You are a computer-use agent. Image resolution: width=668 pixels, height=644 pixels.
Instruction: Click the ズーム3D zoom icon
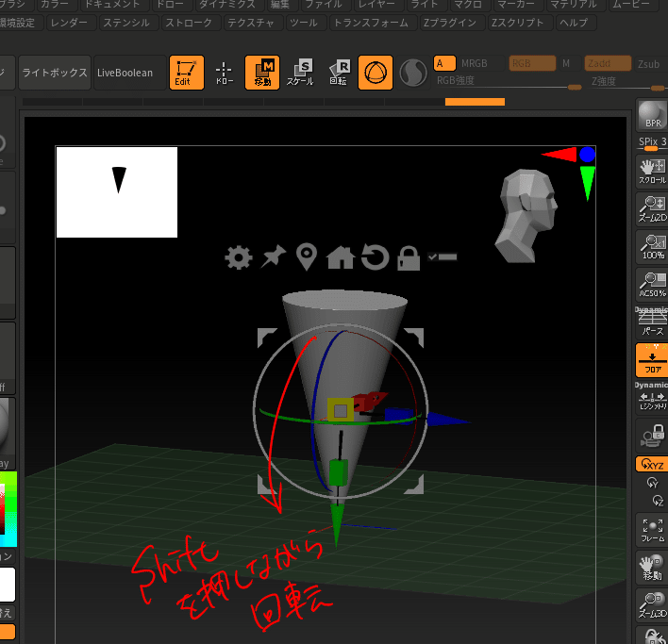tap(652, 604)
